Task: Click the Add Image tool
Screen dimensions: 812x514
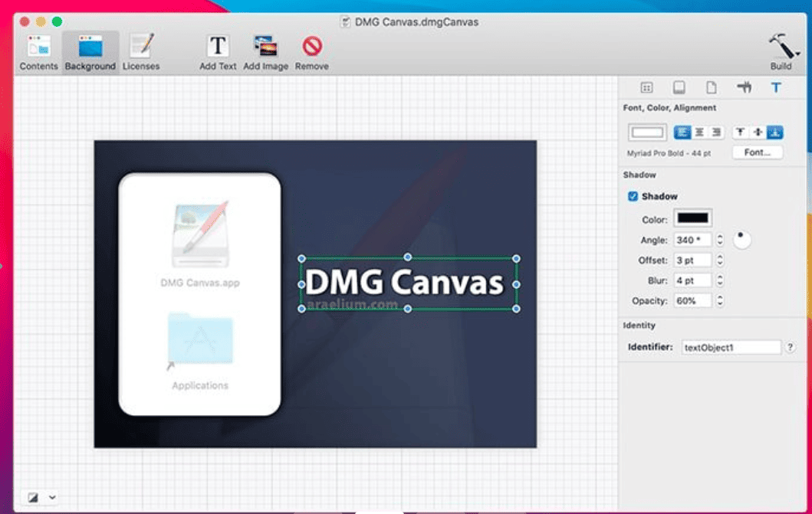Action: coord(265,52)
